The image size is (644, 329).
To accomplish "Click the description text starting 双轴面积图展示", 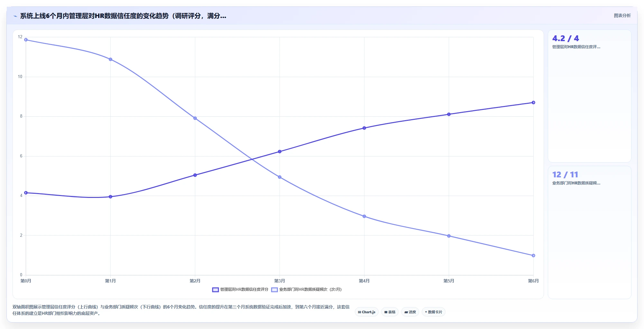I will click(181, 310).
